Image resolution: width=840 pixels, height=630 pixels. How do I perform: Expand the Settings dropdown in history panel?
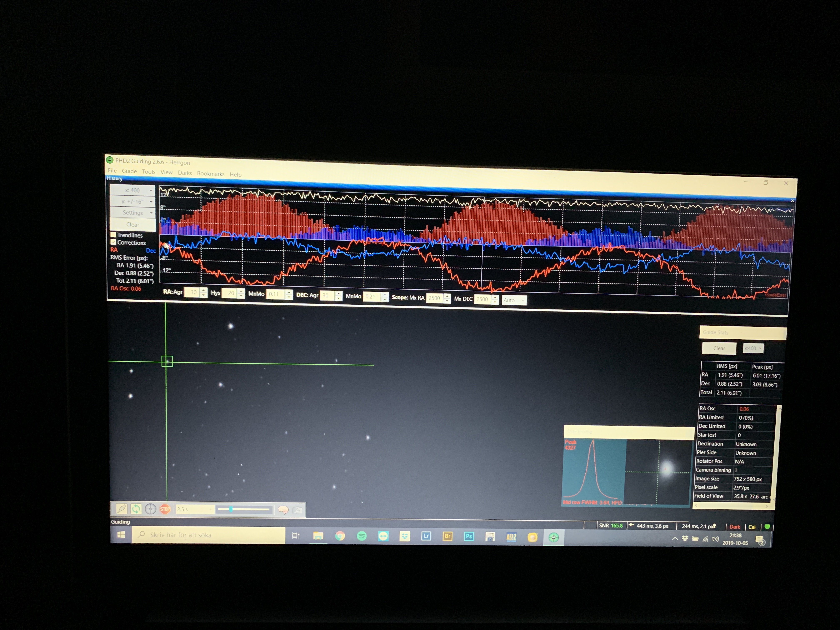[132, 213]
